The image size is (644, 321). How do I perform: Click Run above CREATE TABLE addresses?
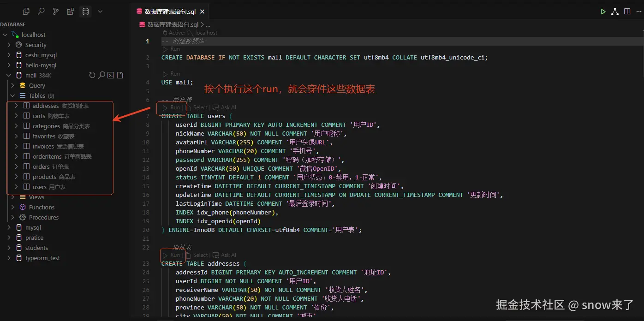171,255
